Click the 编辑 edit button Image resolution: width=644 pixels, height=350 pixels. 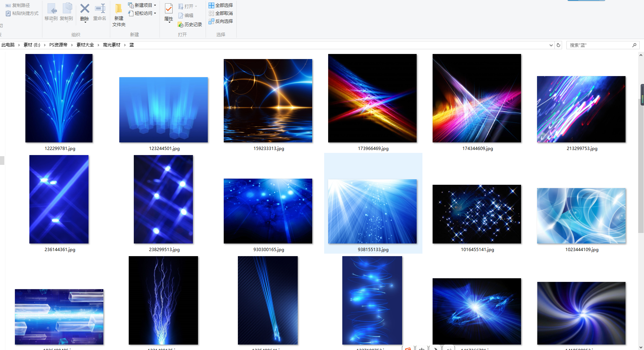[186, 15]
